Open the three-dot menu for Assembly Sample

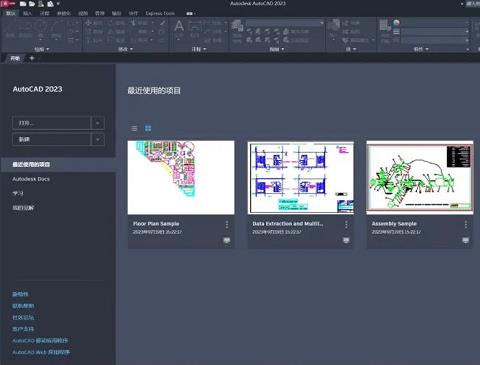click(466, 225)
